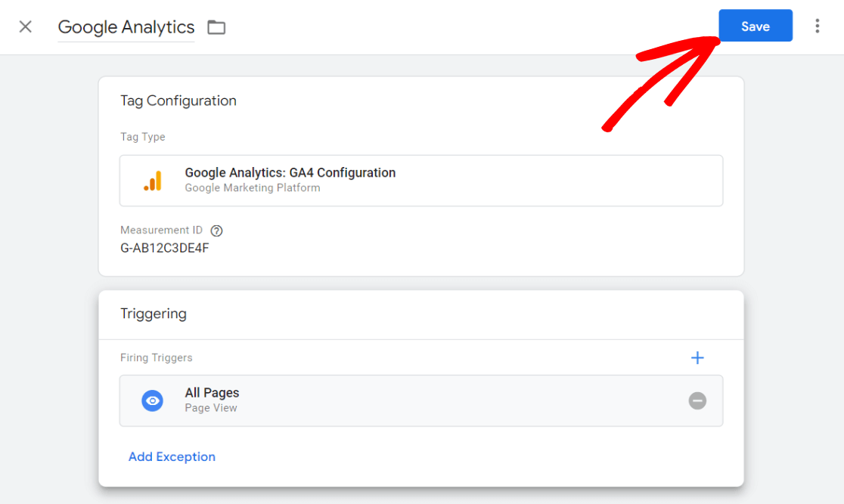Open the Measurement ID help question mark

(216, 230)
